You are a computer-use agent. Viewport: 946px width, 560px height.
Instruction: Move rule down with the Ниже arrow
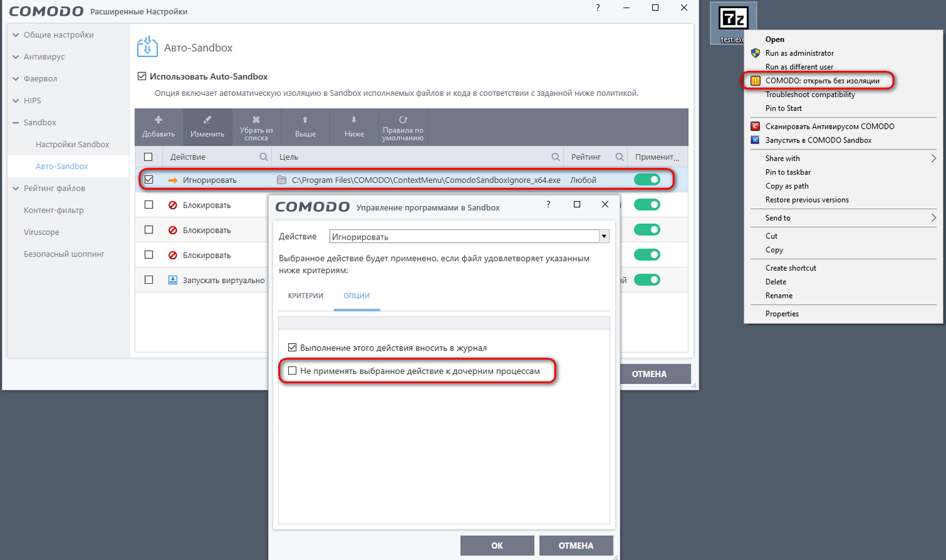pos(354,120)
